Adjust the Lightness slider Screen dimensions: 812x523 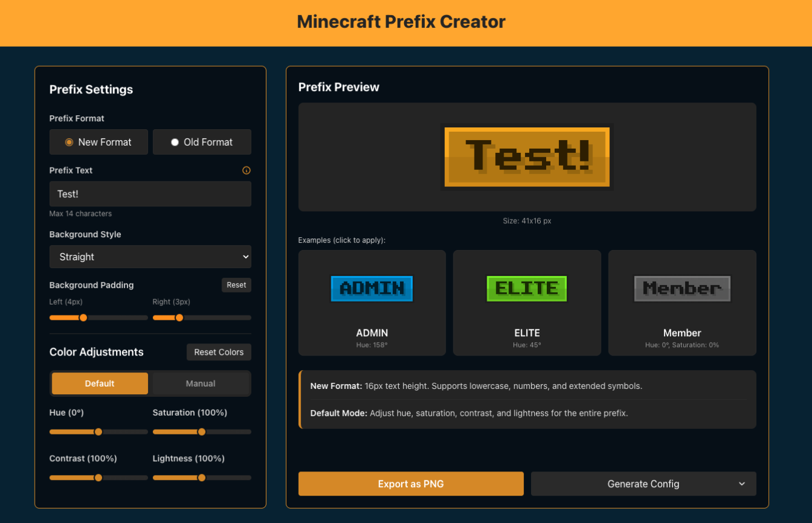(x=202, y=477)
